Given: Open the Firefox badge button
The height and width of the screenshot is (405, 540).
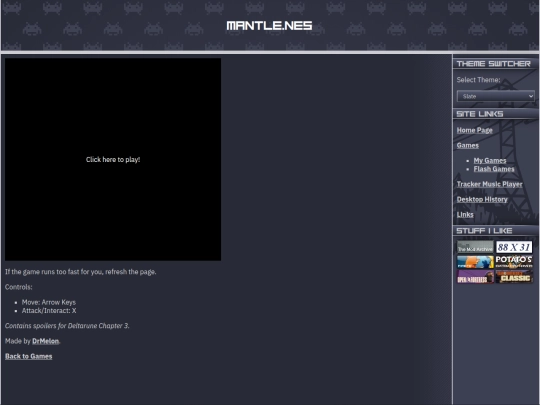Looking at the screenshot, I should pyautogui.click(x=475, y=262).
